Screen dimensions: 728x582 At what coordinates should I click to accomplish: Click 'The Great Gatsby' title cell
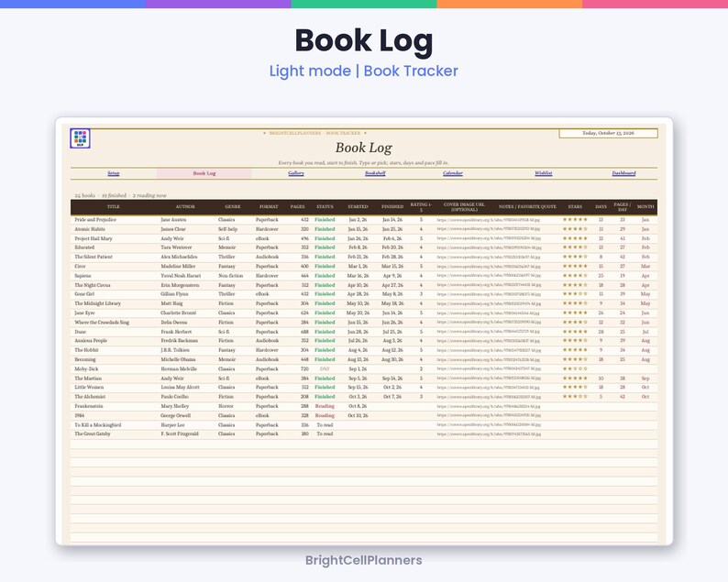pyautogui.click(x=93, y=434)
